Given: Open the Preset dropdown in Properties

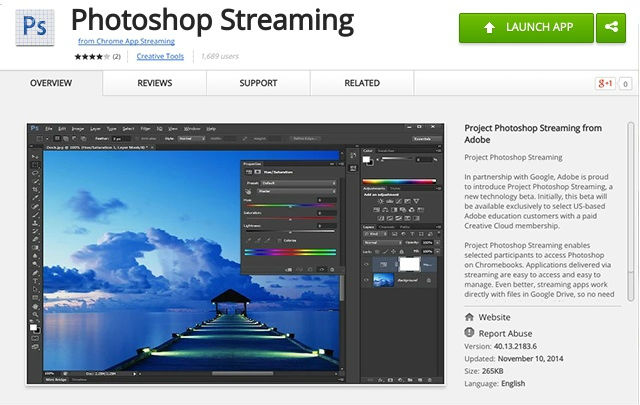Looking at the screenshot, I should point(299,183).
